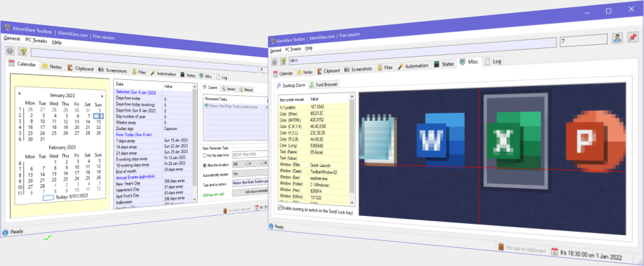
Task: Open PC Tweaks menu in right window
Action: coord(293,50)
